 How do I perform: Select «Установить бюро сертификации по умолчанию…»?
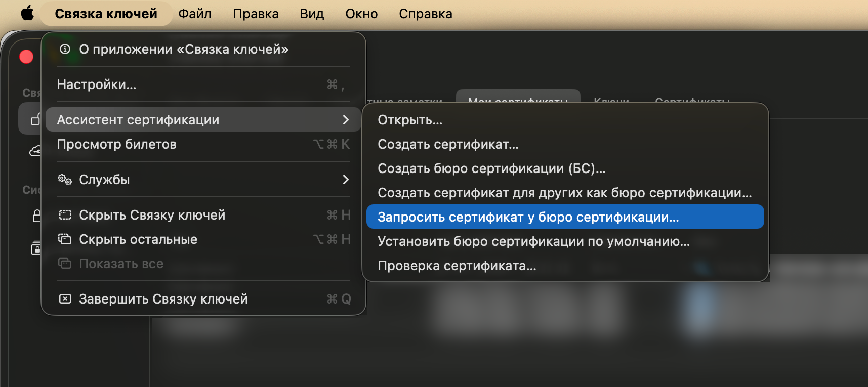coord(533,241)
